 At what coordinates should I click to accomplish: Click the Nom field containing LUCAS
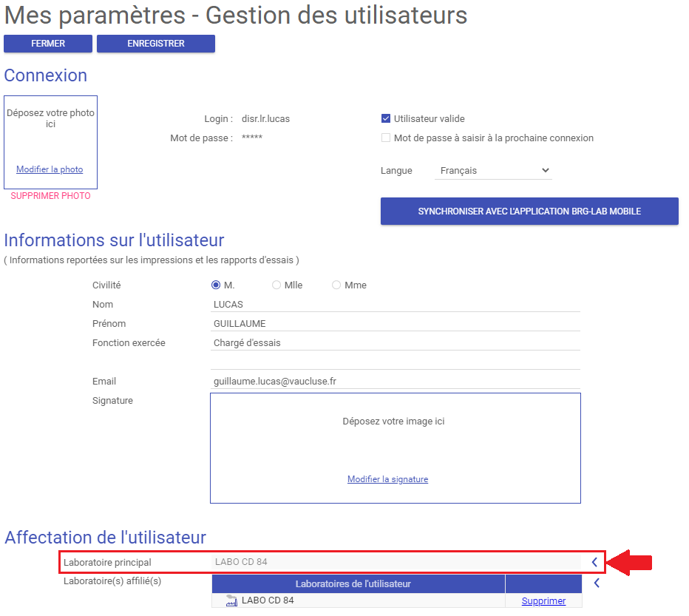pos(396,304)
